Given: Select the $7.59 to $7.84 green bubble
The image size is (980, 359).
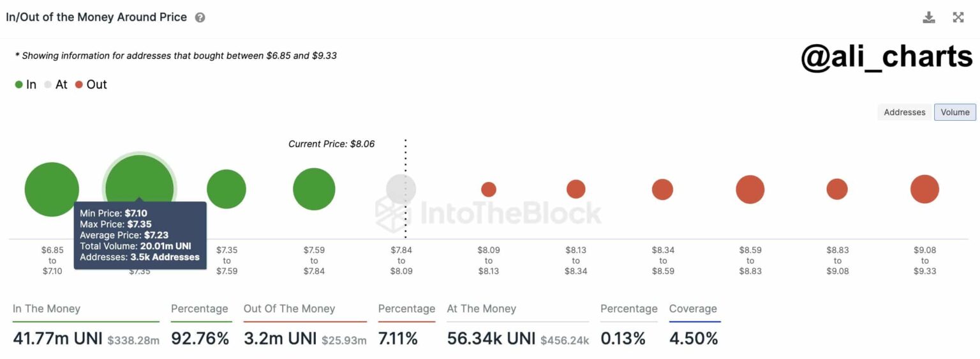Looking at the screenshot, I should coord(314,189).
